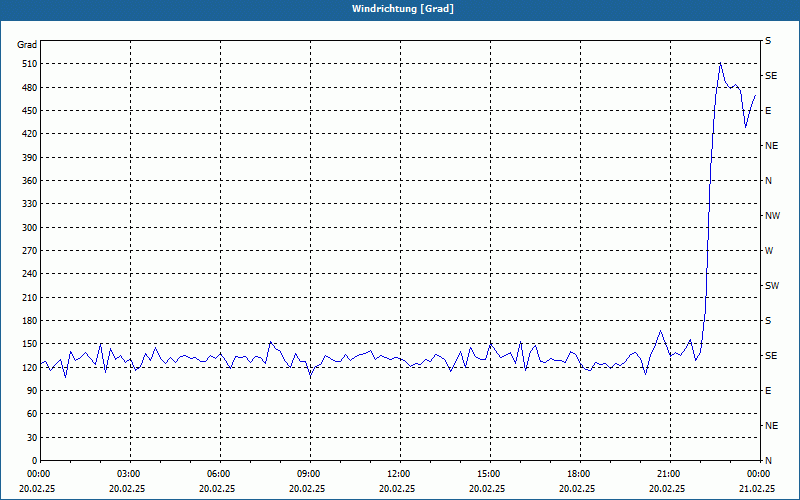Screen dimensions: 800x500
Task: Click the 420 degree axis label
Action: click(31, 134)
